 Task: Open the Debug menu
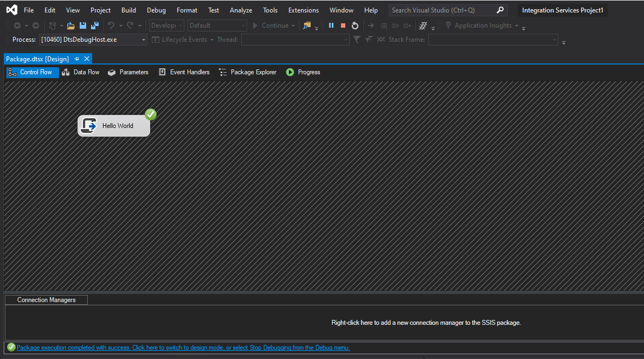click(156, 10)
